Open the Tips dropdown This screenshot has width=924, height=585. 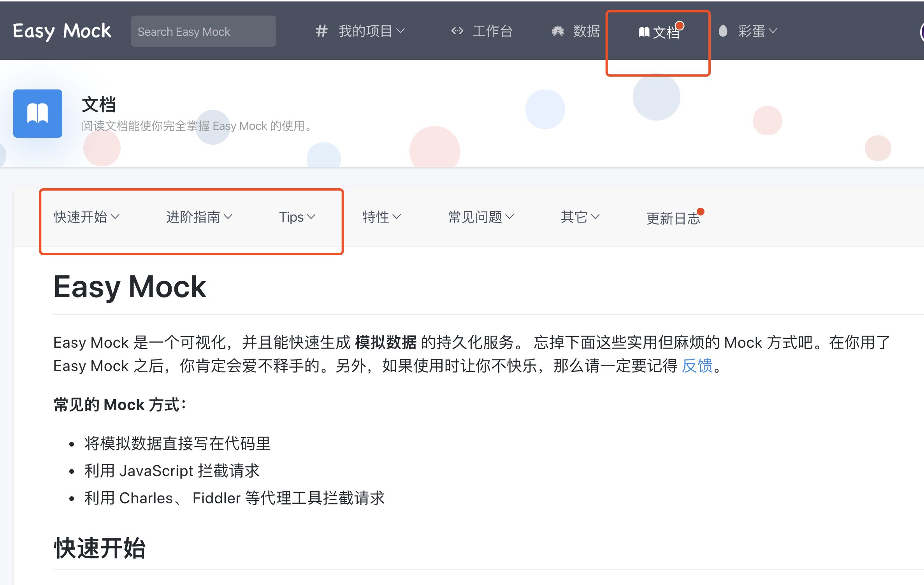[297, 217]
